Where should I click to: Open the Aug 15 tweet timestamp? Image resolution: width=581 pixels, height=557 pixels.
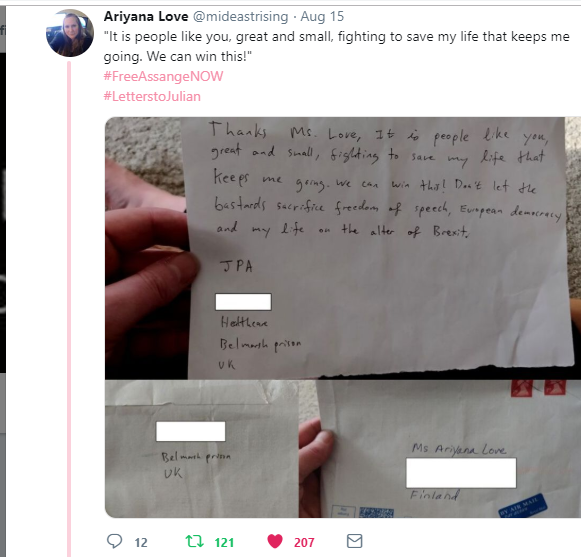322,16
